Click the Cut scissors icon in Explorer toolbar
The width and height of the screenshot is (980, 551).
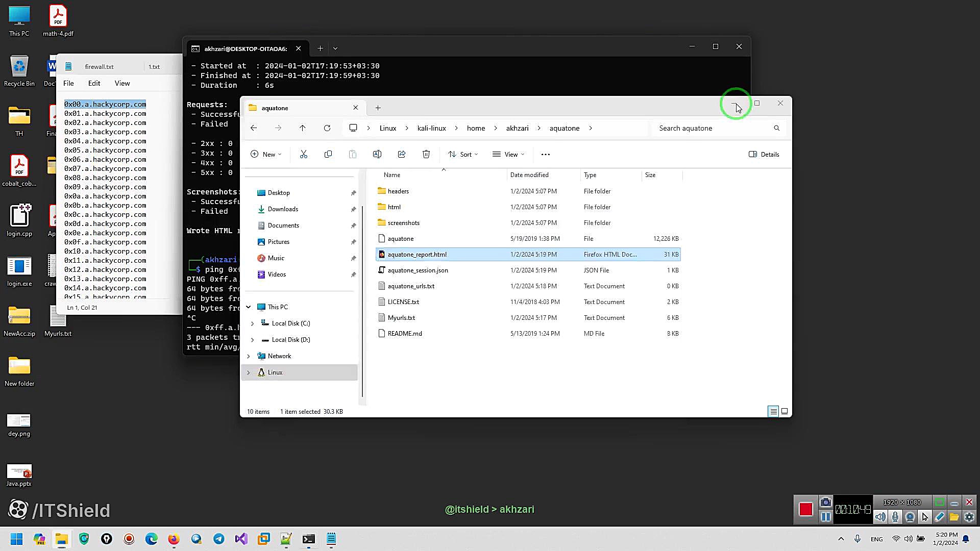(304, 154)
